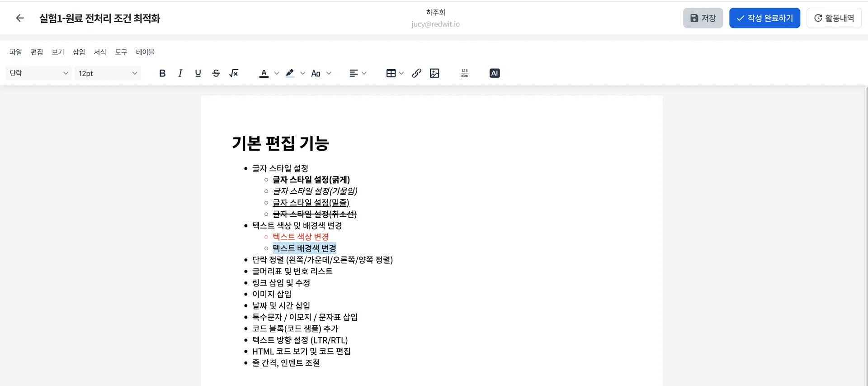Image resolution: width=868 pixels, height=386 pixels.
Task: Open the 삽입 menu
Action: (79, 52)
